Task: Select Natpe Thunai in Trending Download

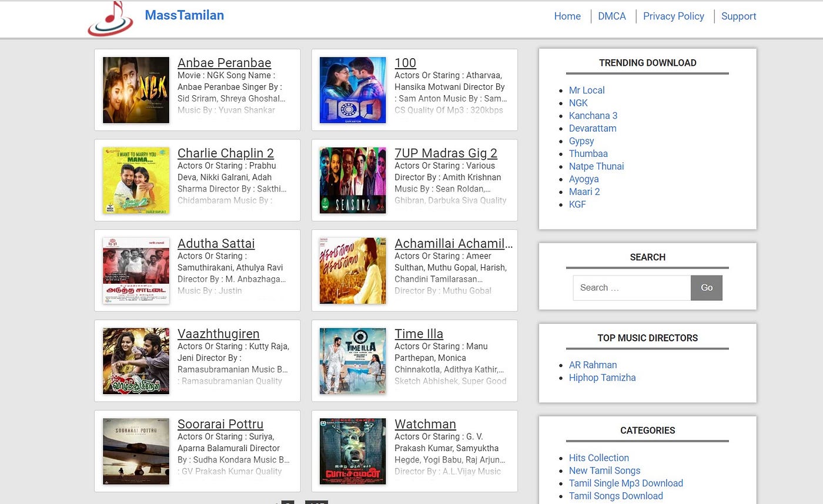Action: 597,166
